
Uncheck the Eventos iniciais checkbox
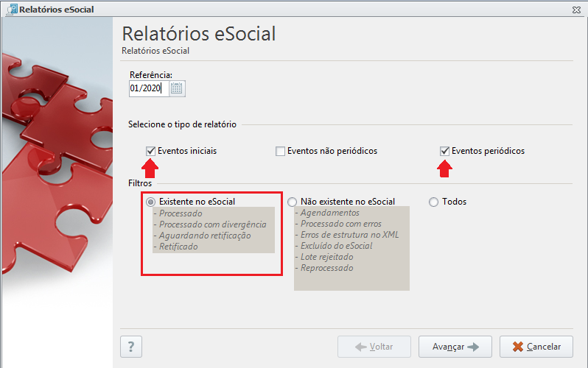150,151
